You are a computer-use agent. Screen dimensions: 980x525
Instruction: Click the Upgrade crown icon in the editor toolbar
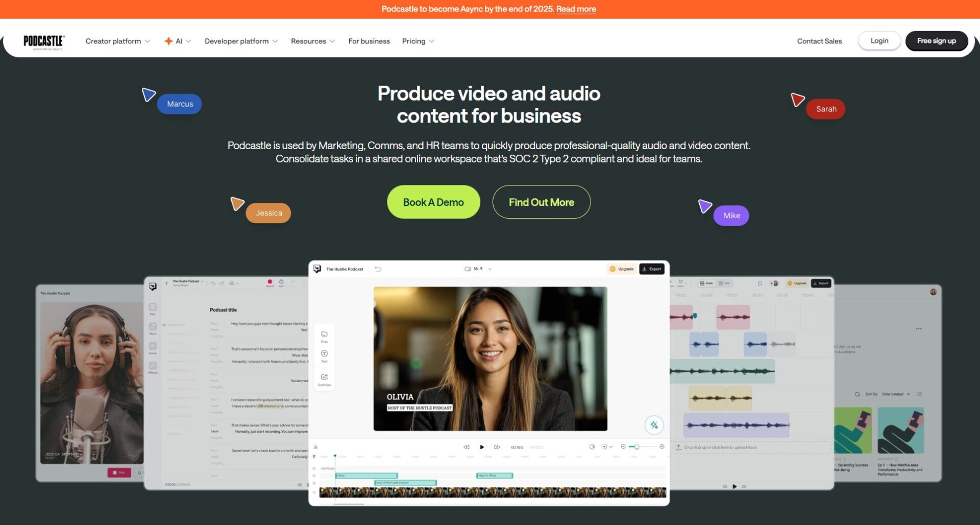(612, 269)
